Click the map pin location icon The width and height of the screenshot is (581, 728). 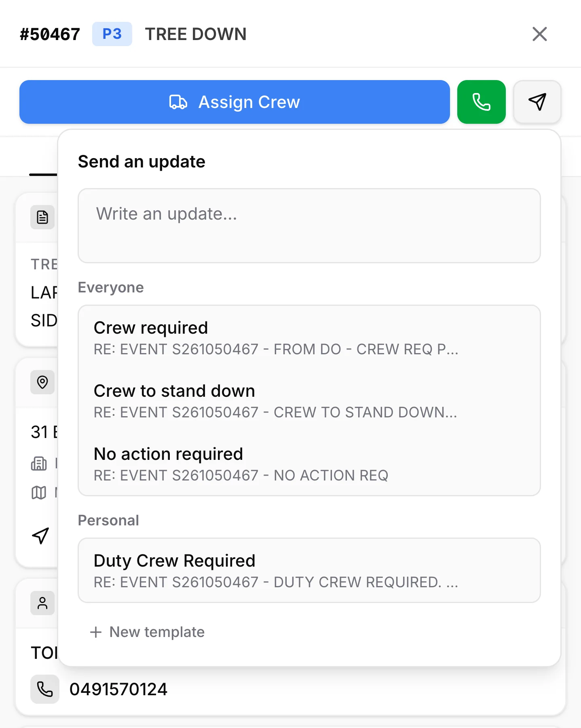click(42, 382)
